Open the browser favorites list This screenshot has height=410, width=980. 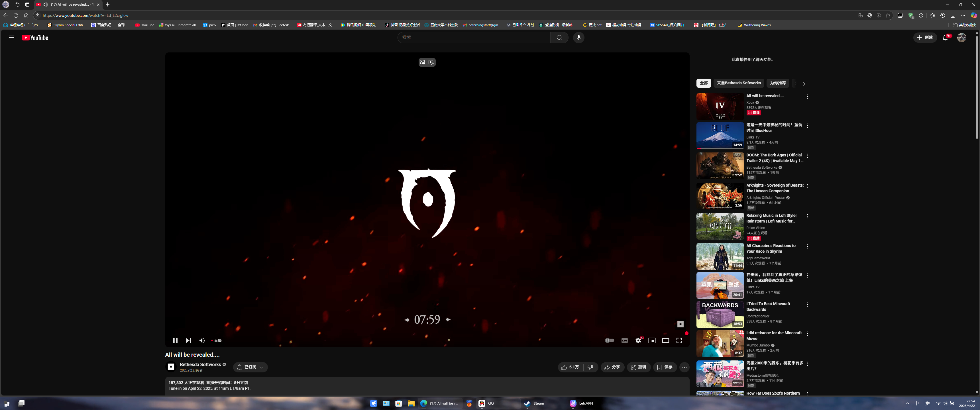click(932, 15)
